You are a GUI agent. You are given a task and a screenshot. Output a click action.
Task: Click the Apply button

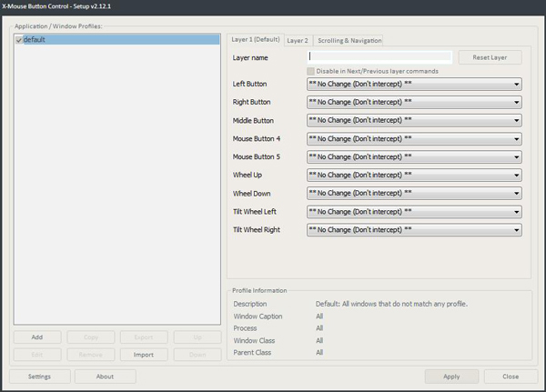(451, 377)
